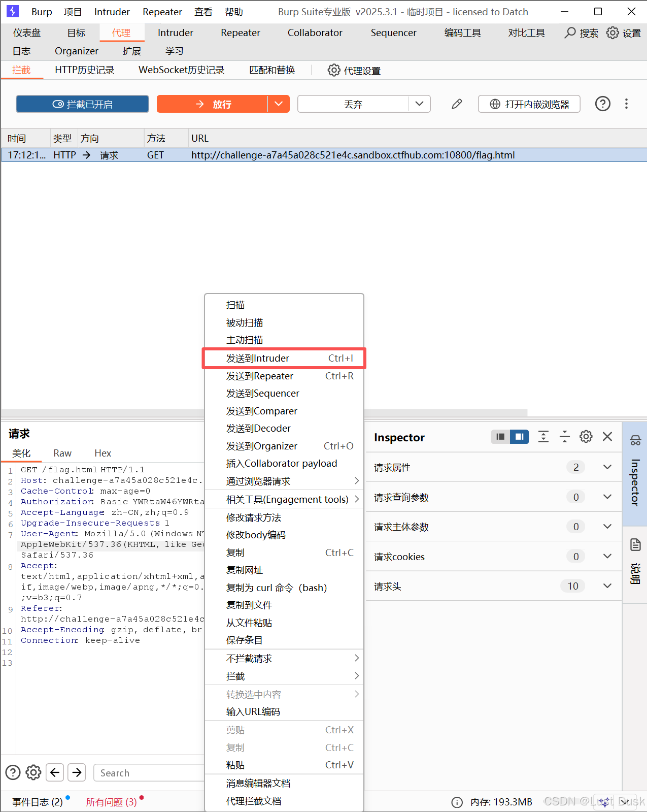Go to next search match arrow
This screenshot has height=812, width=647.
pyautogui.click(x=77, y=772)
